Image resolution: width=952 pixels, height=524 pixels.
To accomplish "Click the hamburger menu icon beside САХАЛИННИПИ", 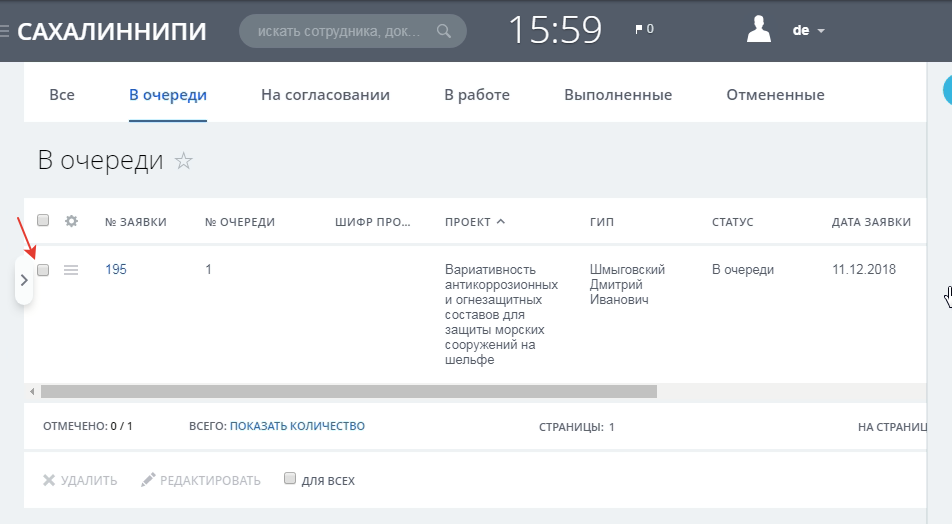I will tap(5, 31).
